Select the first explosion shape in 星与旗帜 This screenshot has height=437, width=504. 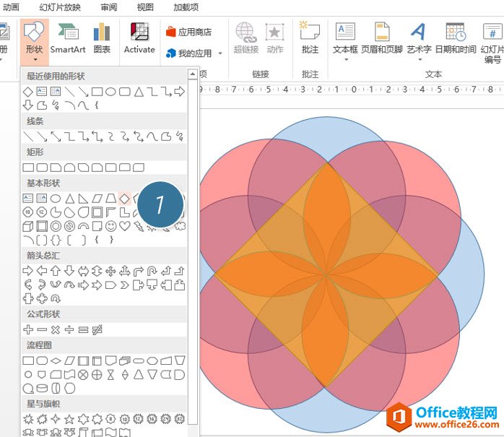[x=28, y=419]
